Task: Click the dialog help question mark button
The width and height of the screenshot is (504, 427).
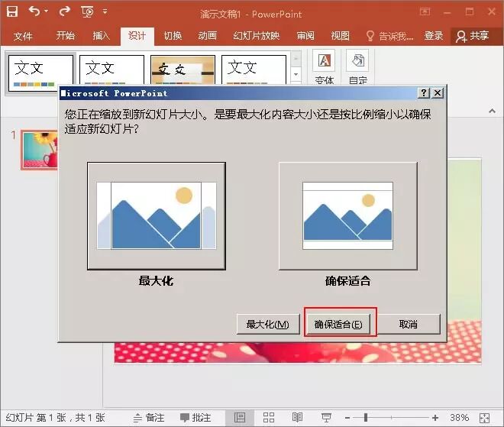Action: pos(424,93)
